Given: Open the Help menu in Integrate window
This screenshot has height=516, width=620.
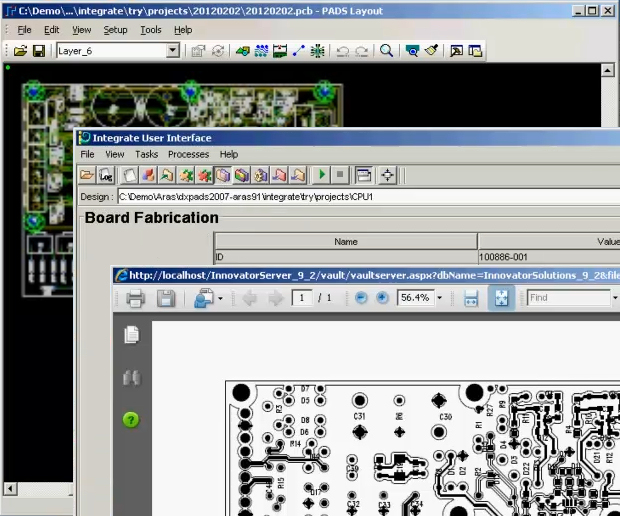Looking at the screenshot, I should 229,154.
